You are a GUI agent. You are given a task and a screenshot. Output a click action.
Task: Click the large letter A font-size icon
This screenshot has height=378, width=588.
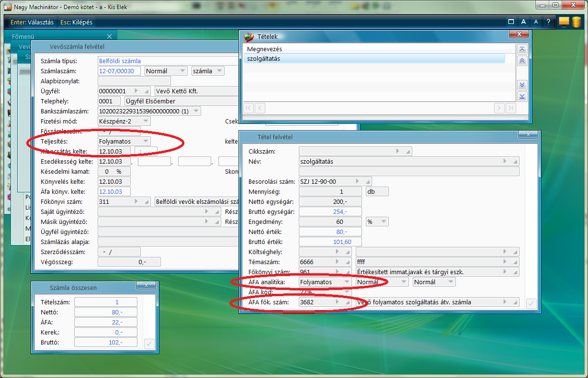(524, 22)
